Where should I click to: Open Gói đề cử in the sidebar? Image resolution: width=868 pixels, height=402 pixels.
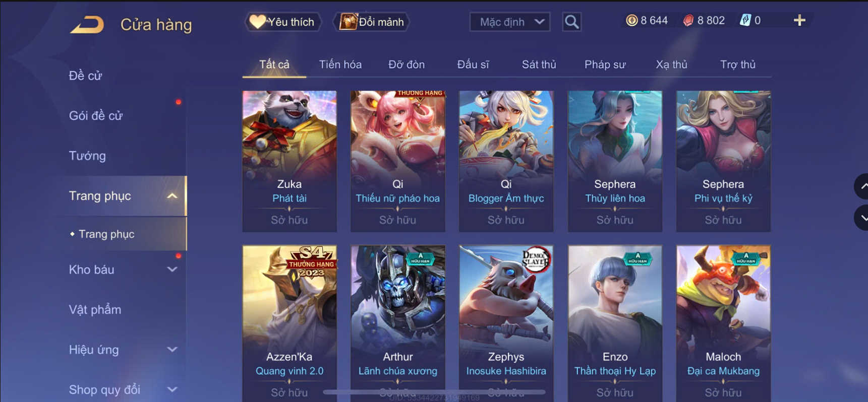coord(96,115)
